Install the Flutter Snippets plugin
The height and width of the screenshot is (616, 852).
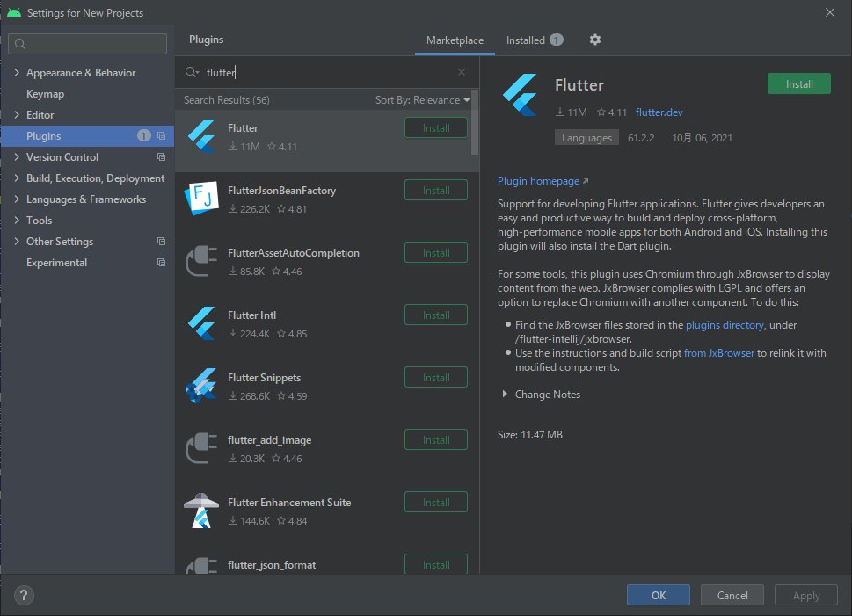pyautogui.click(x=436, y=378)
